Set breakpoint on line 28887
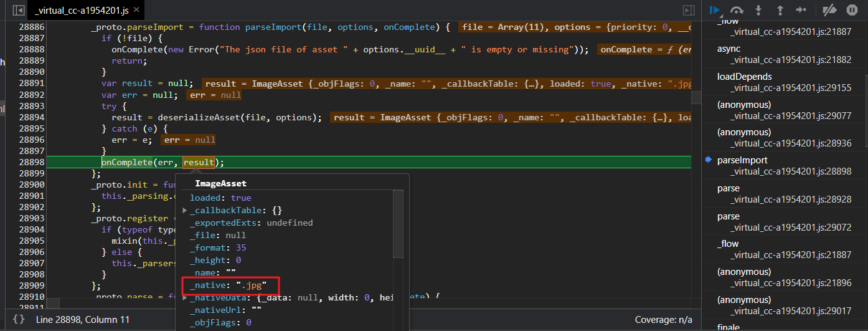This screenshot has height=331, width=868. click(31, 39)
